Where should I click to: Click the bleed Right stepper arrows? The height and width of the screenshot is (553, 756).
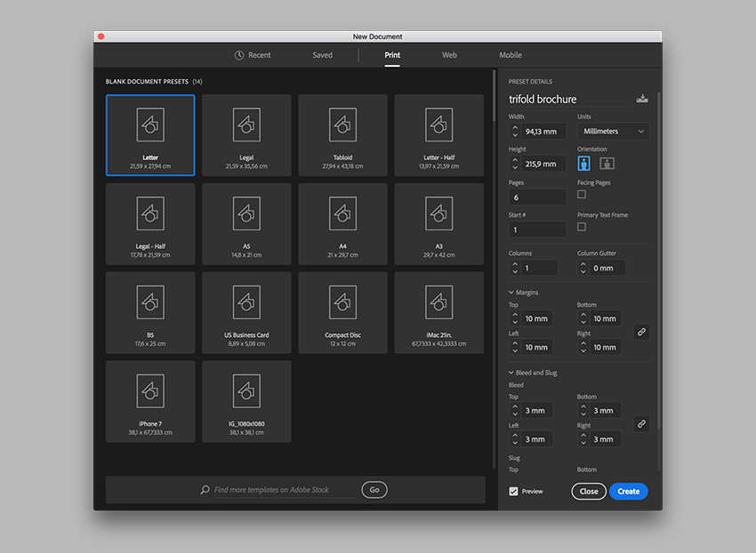(x=583, y=439)
